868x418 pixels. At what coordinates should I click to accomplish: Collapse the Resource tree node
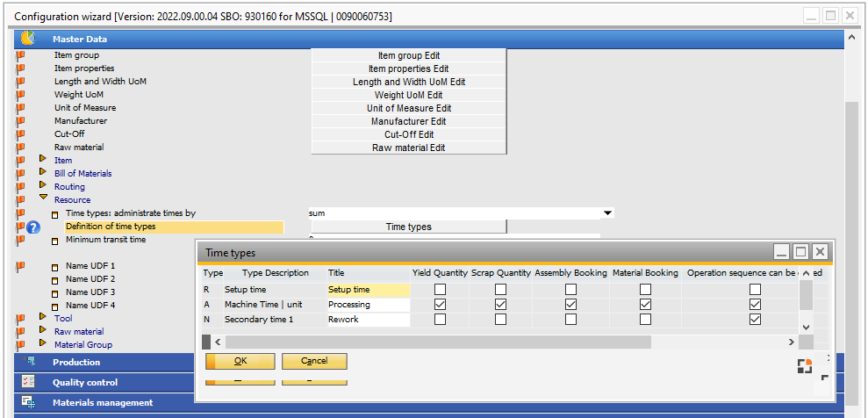(x=42, y=198)
